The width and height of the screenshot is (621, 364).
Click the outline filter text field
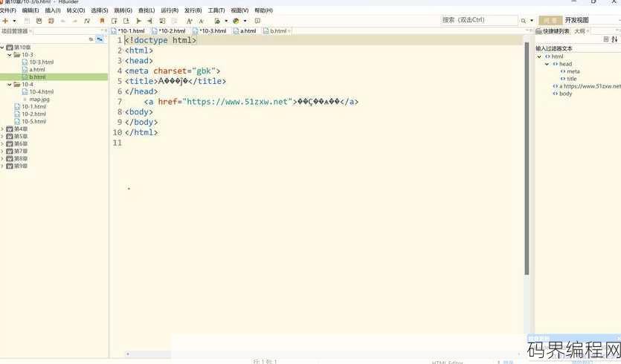tap(576, 48)
